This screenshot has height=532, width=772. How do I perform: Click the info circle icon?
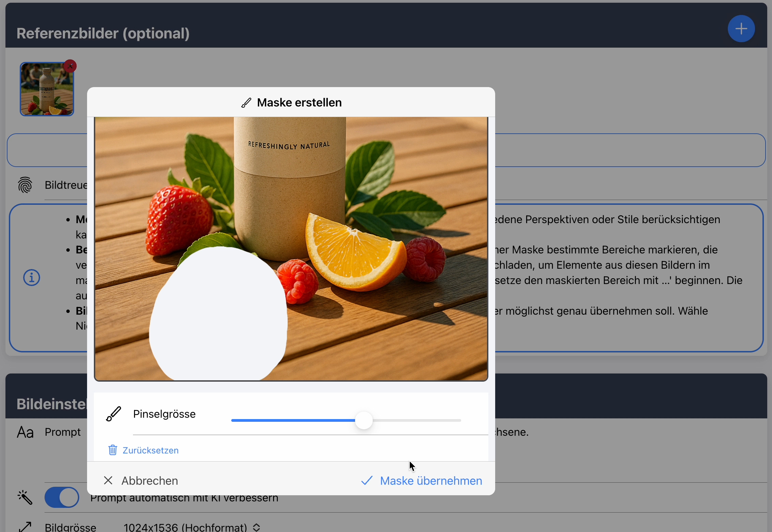point(32,278)
